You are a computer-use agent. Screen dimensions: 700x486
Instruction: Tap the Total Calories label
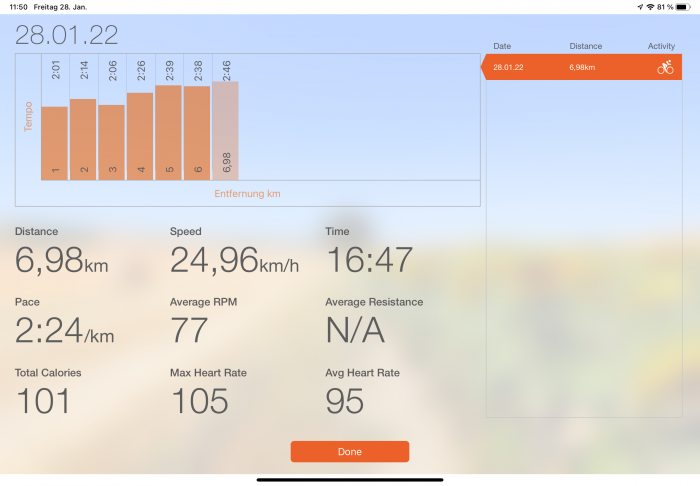[48, 373]
